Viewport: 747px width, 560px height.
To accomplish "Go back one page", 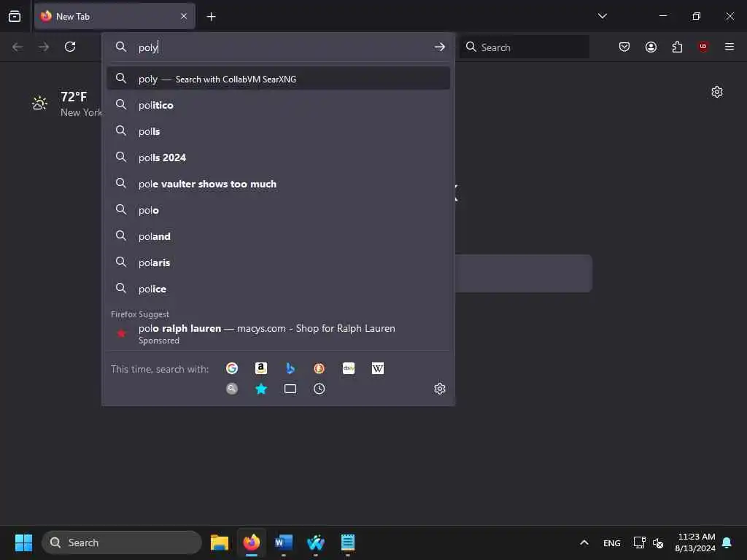I will (18, 47).
